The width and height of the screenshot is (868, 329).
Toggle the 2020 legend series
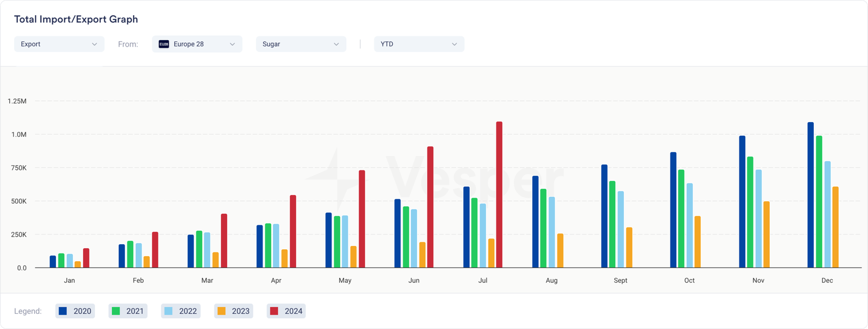(75, 311)
